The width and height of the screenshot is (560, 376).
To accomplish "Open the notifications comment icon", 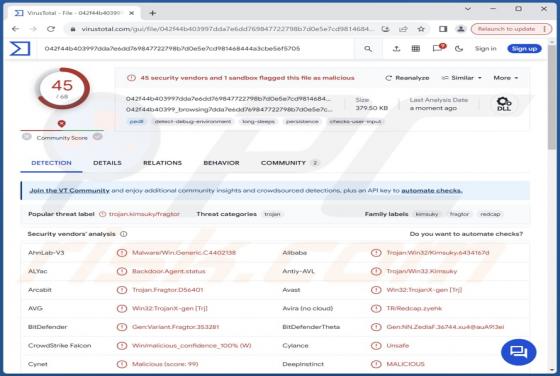I will coord(438,48).
